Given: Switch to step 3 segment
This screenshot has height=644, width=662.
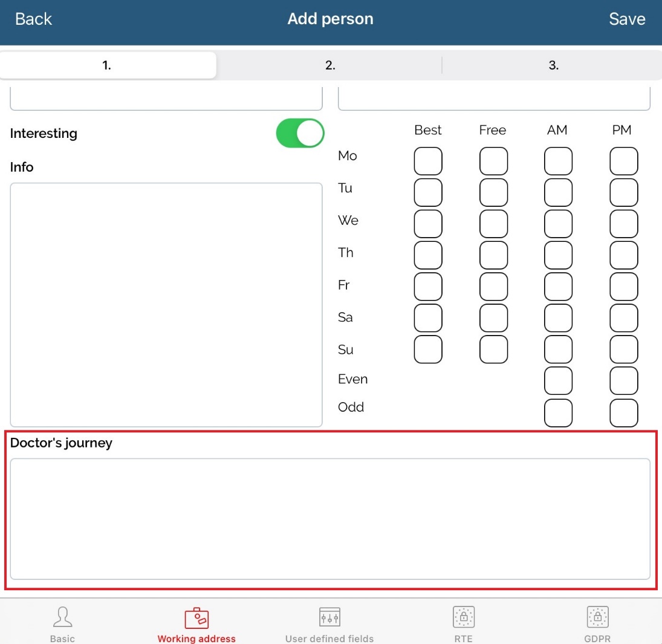Looking at the screenshot, I should point(553,65).
